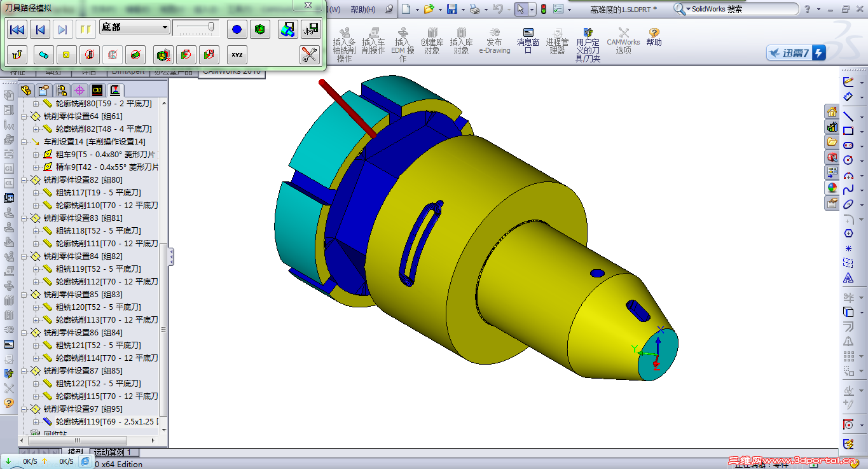
Task: Pause the toolpath simulation
Action: click(85, 29)
